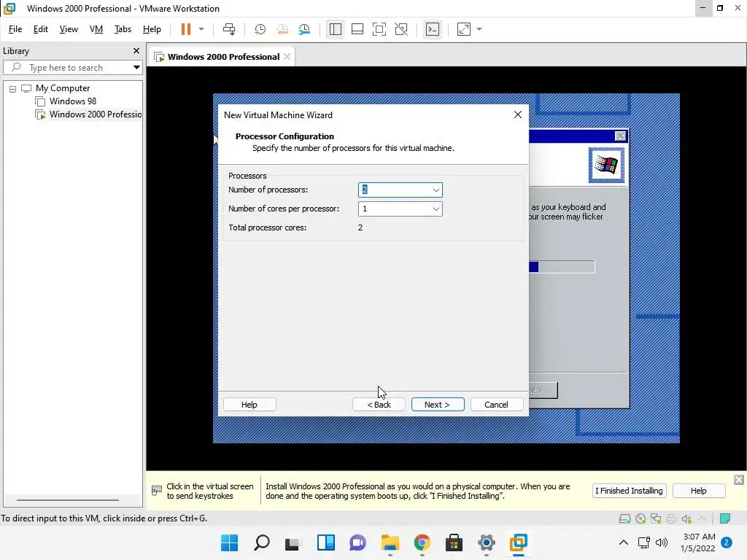Screen dimensions: 747x560
Task: Open Snapshot Manager via wrench-clock icon
Action: click(x=304, y=29)
